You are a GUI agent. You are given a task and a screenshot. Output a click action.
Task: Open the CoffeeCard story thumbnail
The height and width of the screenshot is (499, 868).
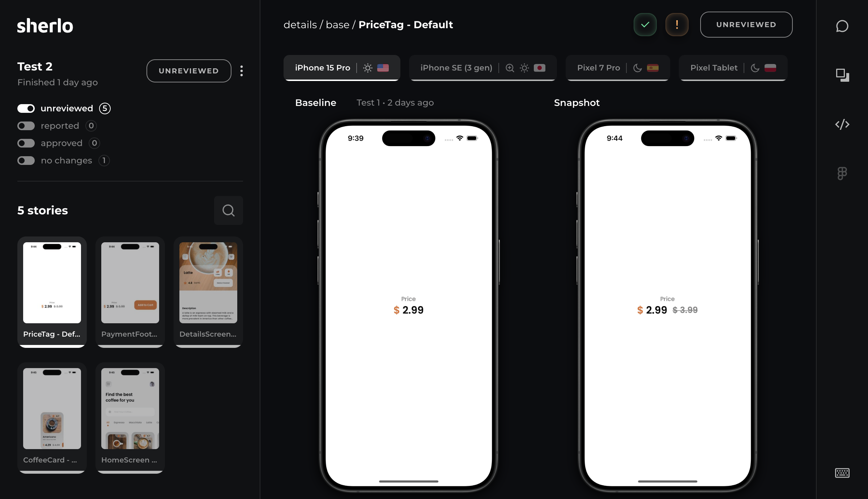(52, 418)
